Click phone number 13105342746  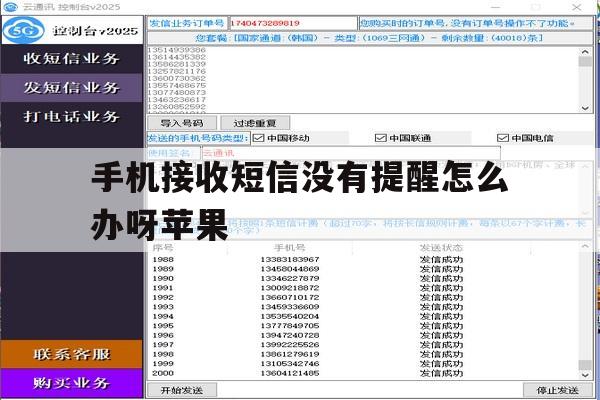pos(290,364)
